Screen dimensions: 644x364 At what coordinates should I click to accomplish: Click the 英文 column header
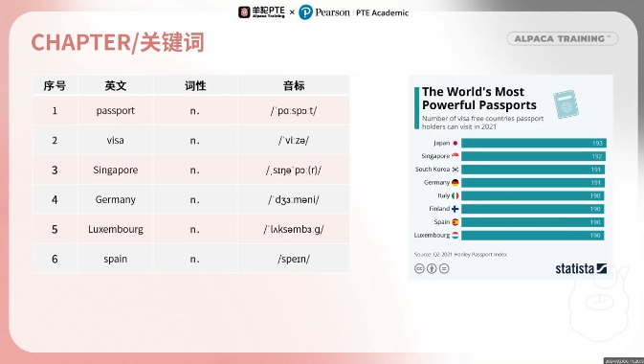point(116,85)
